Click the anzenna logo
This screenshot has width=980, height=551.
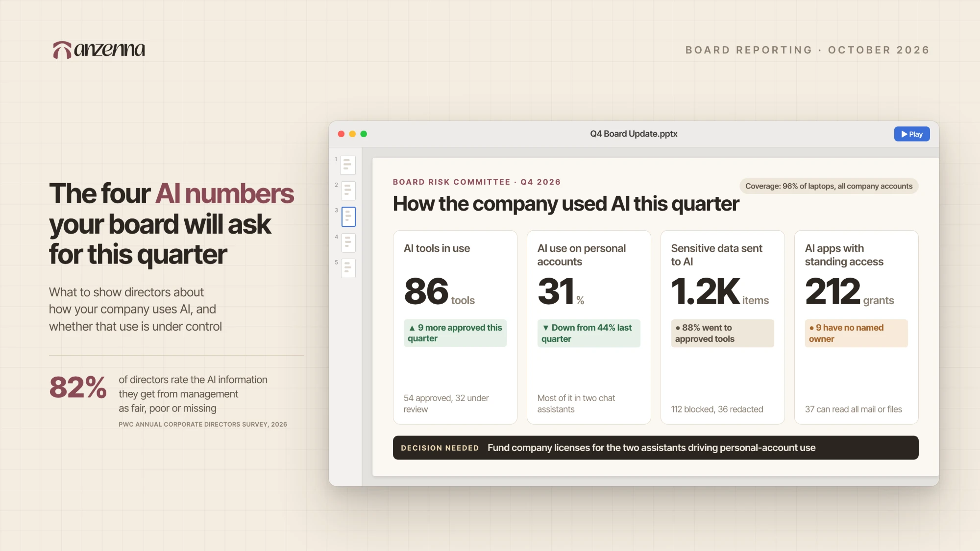(99, 49)
